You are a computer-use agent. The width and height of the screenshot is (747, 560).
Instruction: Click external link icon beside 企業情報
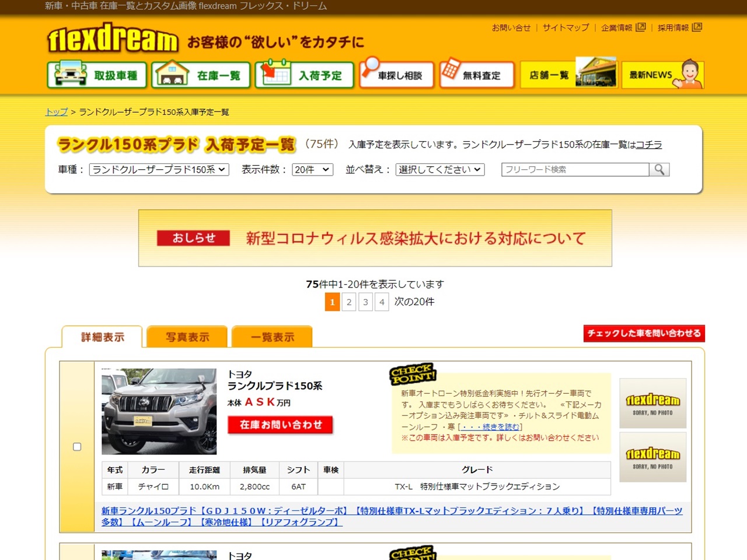click(641, 27)
